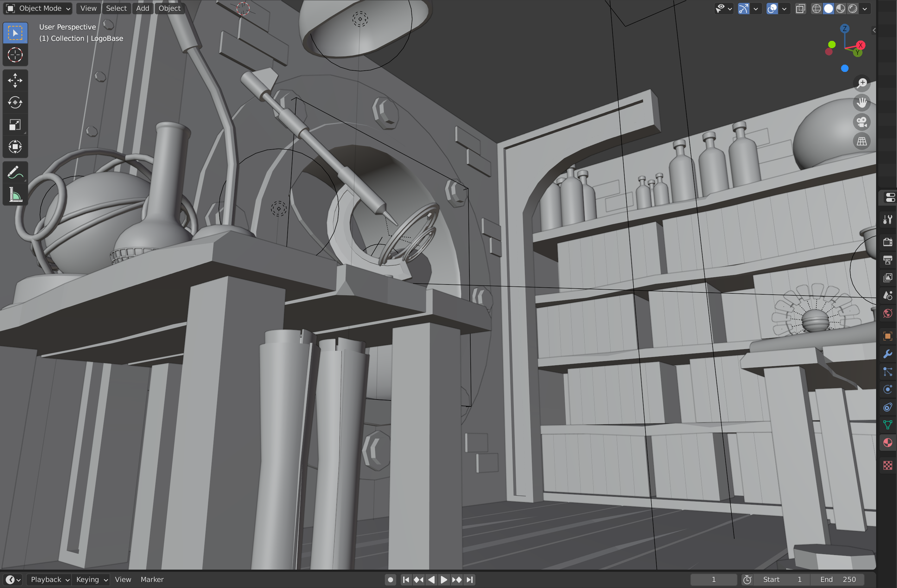Choose the Move tool
The image size is (897, 588).
tap(15, 80)
